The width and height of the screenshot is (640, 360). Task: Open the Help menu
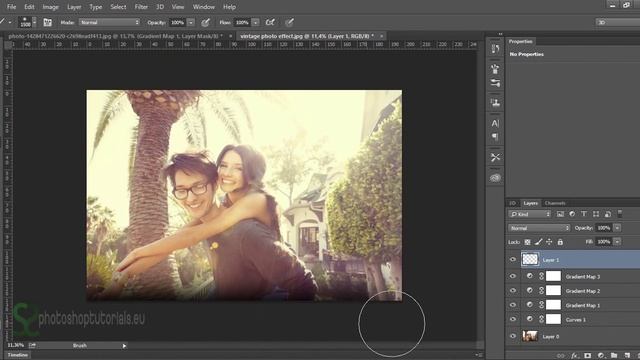pos(229,7)
